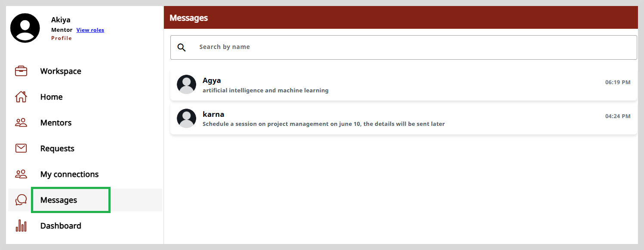Open the Profile link under Akiya
Viewport: 644px width, 250px height.
tap(62, 38)
